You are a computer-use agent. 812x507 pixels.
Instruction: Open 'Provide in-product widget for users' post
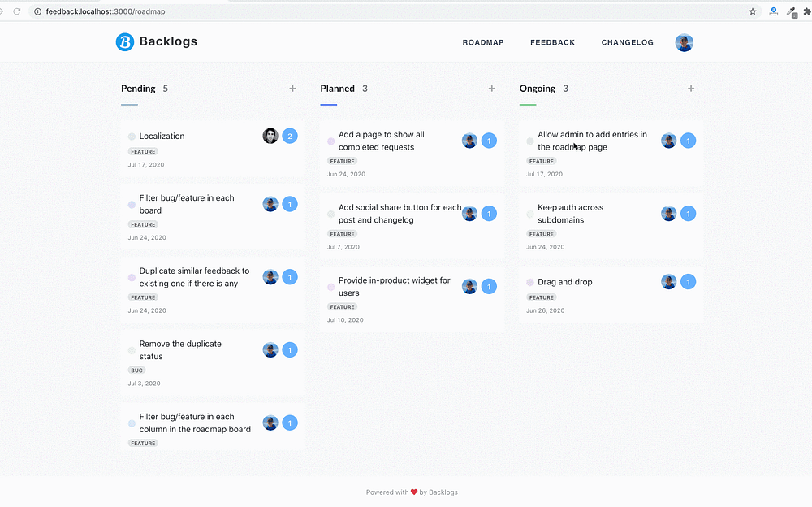pyautogui.click(x=395, y=286)
